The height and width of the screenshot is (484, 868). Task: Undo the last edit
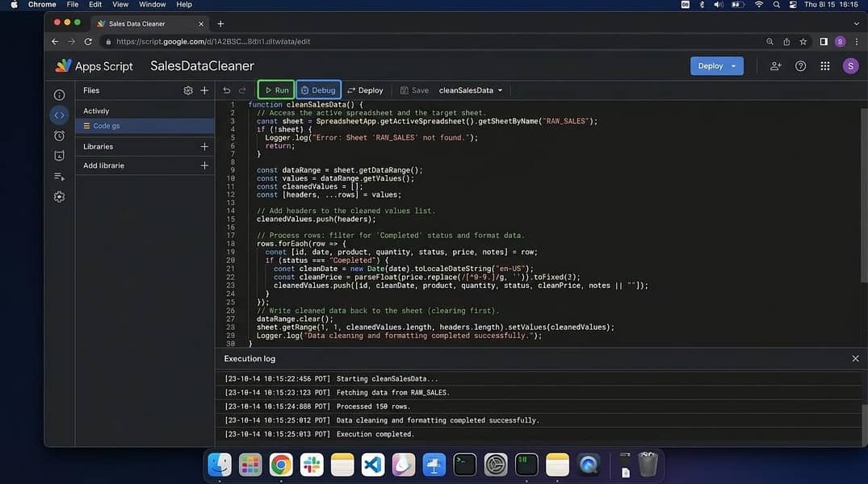click(226, 90)
